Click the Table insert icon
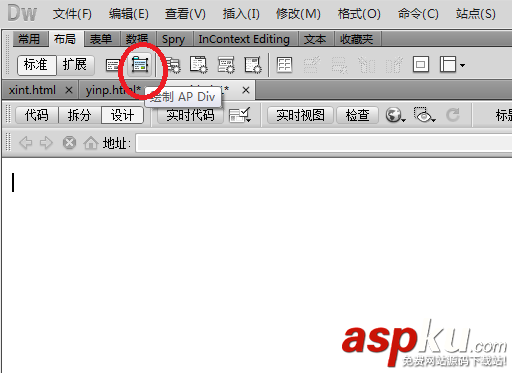This screenshot has width=512, height=373. (x=284, y=65)
